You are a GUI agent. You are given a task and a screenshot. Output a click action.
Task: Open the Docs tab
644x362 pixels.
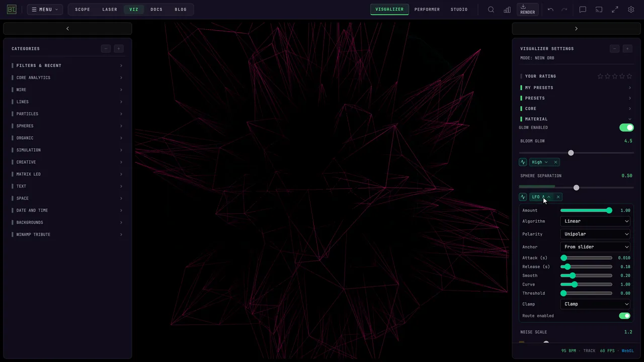coord(156,10)
